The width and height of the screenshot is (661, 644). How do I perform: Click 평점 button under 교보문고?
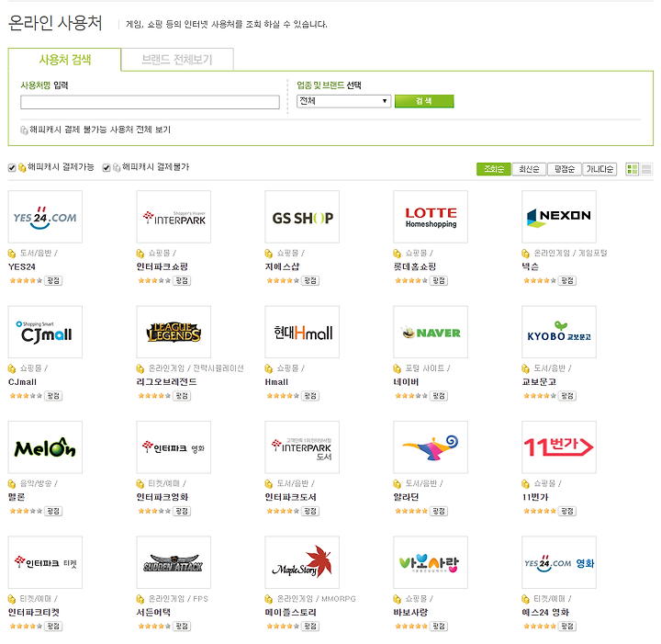pos(567,396)
